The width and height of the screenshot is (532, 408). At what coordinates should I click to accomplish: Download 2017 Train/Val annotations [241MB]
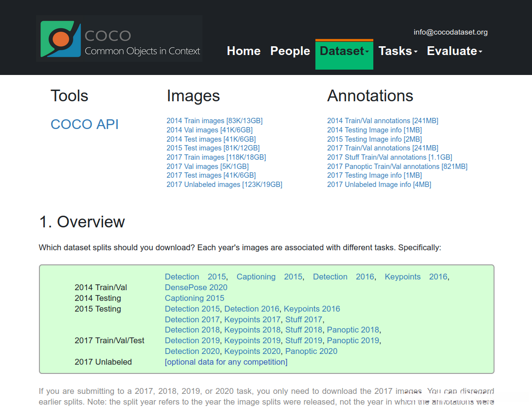point(383,148)
